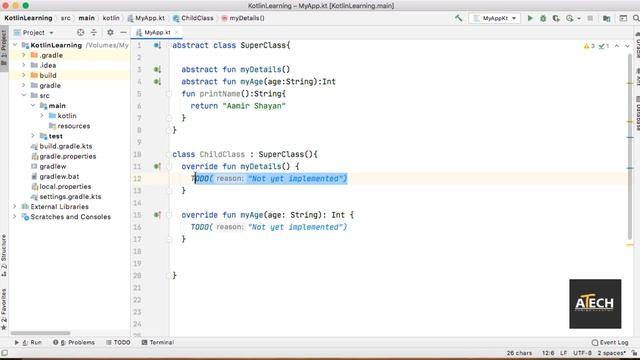Viewport: 640px width, 360px height.
Task: Click gutter implement marker on line 1
Action: [157, 45]
